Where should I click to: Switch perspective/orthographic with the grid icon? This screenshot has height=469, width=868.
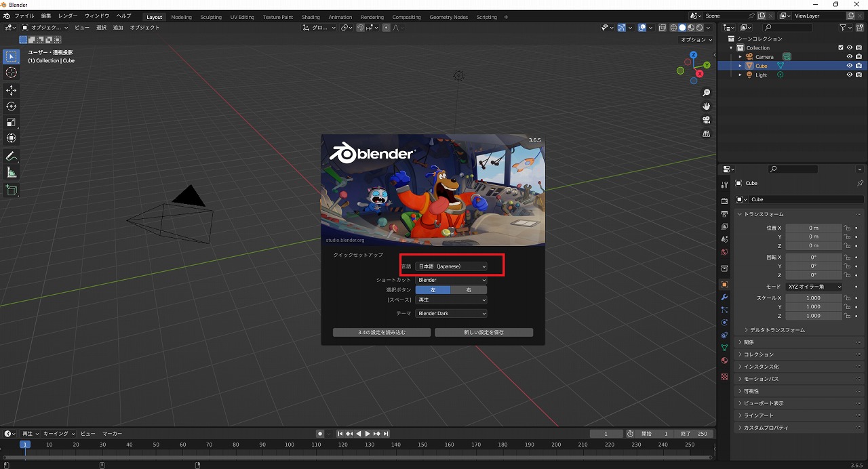[x=707, y=134]
